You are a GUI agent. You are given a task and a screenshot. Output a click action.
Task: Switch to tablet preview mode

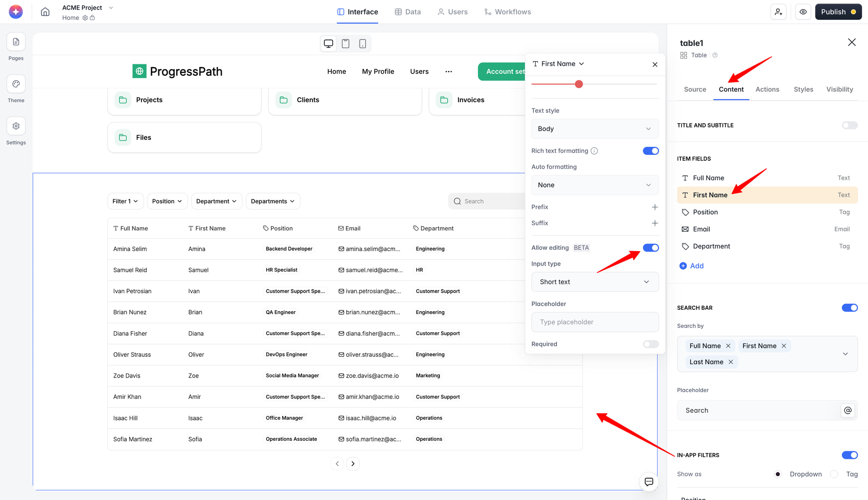345,43
